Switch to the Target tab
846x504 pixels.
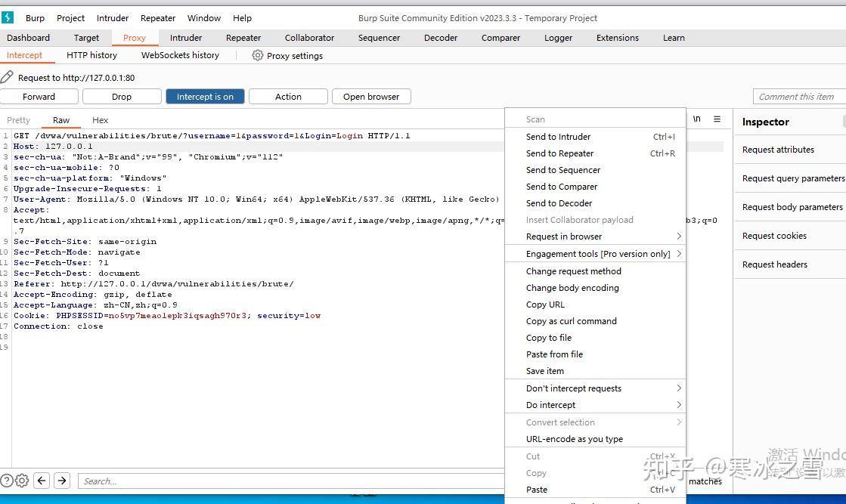[86, 38]
